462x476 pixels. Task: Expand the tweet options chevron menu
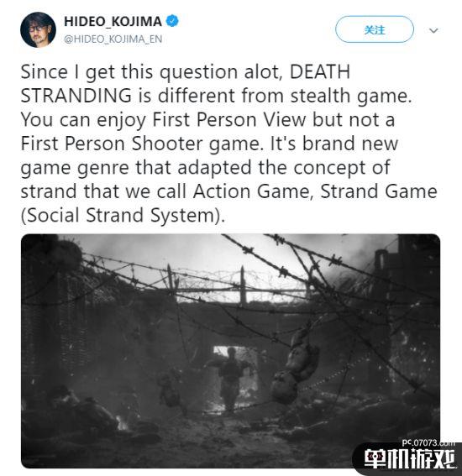(x=433, y=30)
